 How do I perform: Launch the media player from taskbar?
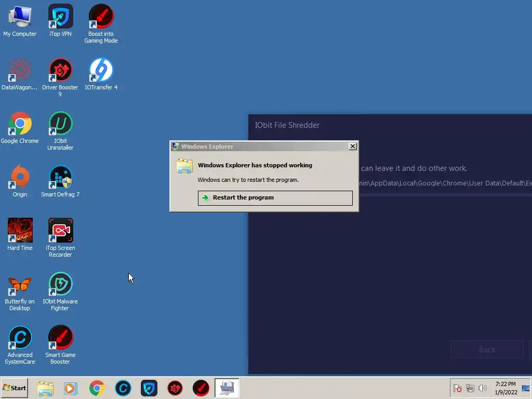point(71,388)
